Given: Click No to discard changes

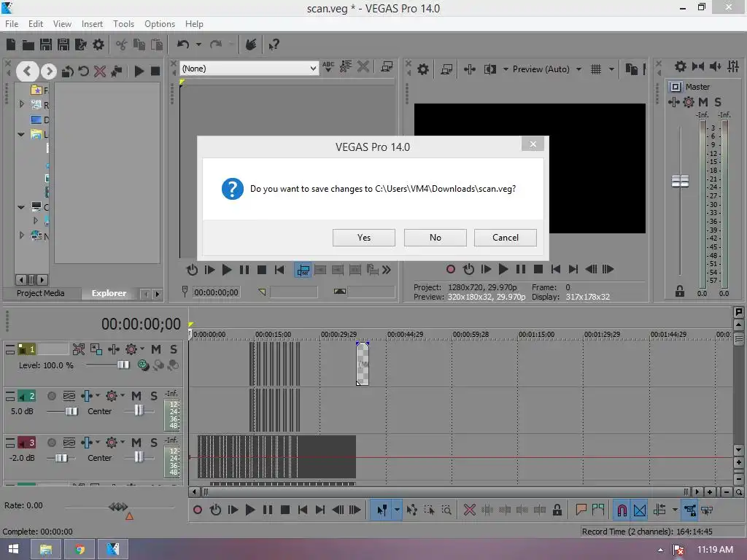Looking at the screenshot, I should tap(436, 238).
